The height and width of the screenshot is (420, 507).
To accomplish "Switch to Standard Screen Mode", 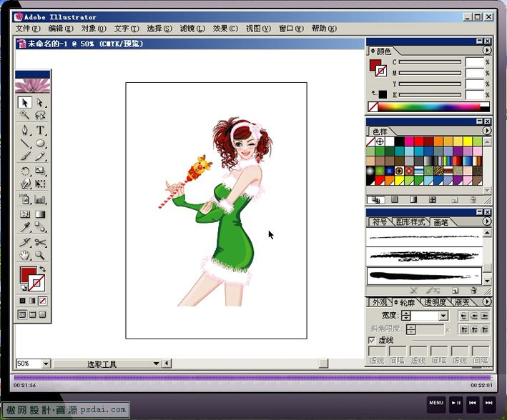I will (x=22, y=314).
